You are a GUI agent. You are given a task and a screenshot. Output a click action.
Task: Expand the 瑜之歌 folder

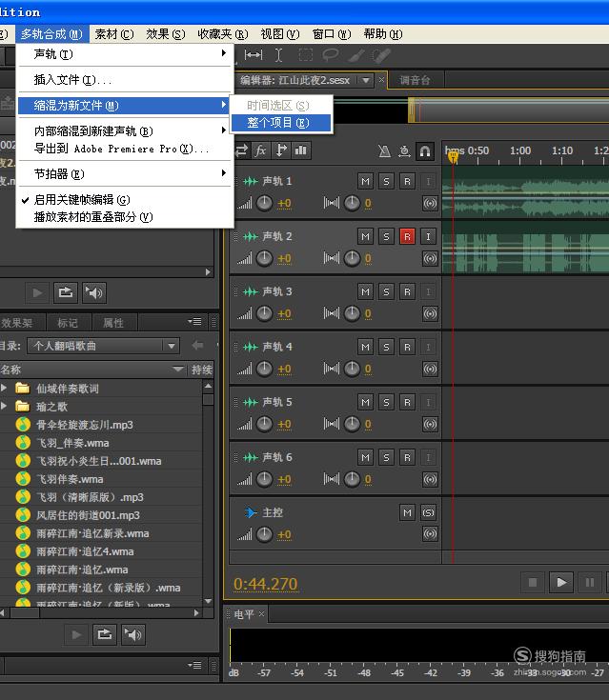pyautogui.click(x=5, y=406)
